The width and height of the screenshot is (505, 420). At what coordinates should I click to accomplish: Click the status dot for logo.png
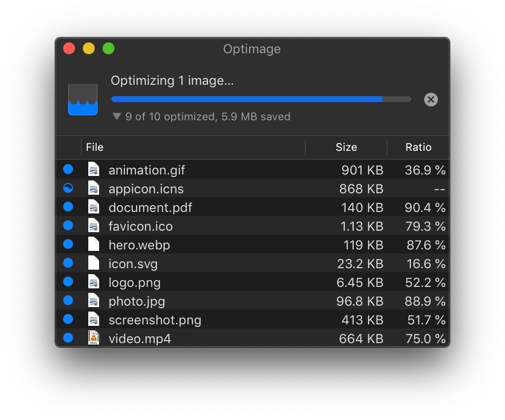(68, 281)
